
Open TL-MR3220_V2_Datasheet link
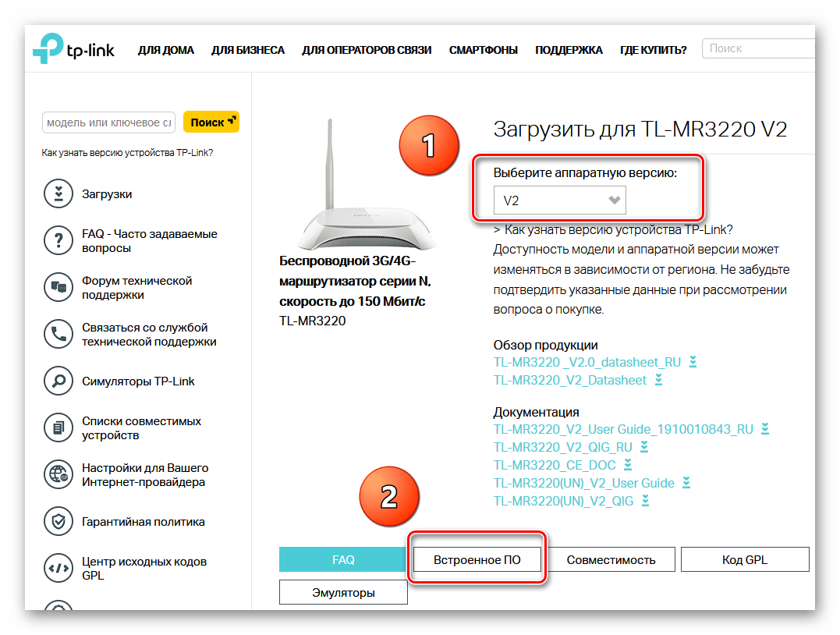coord(570,380)
